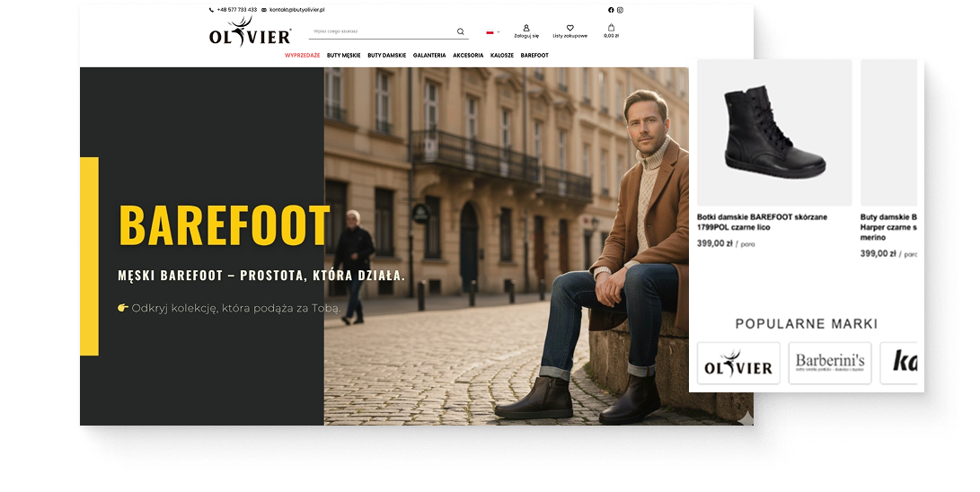The image size is (980, 492).
Task: Open the Buty Damskie menu
Action: pos(386,56)
